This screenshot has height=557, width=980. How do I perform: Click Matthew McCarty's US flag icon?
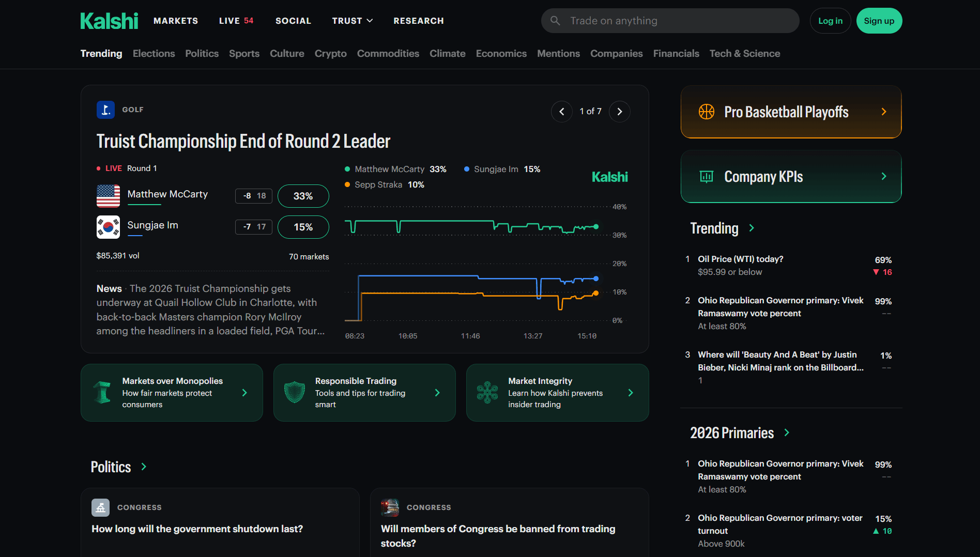pyautogui.click(x=108, y=196)
